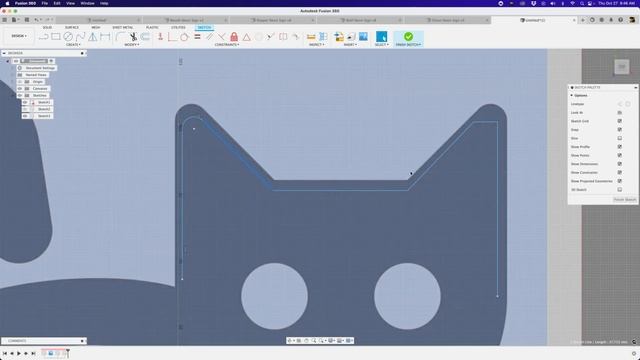Switch to the Surface tab
This screenshot has height=360, width=640.
(71, 27)
